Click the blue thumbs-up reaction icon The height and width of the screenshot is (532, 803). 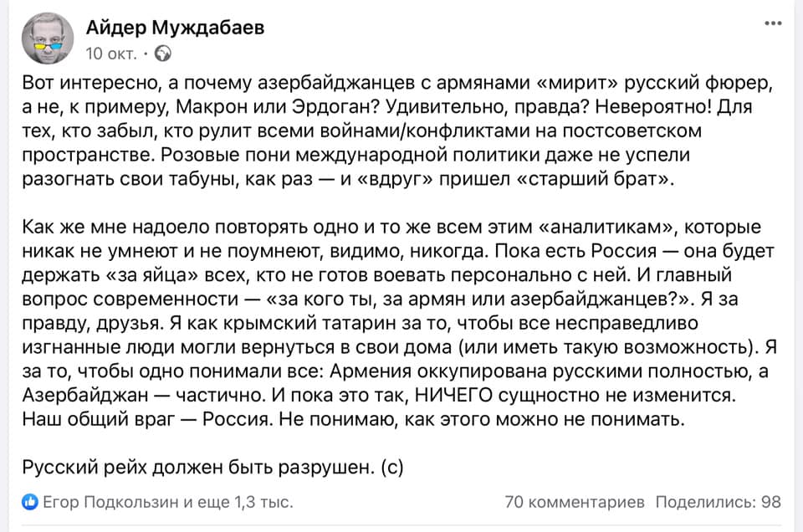pos(30,502)
